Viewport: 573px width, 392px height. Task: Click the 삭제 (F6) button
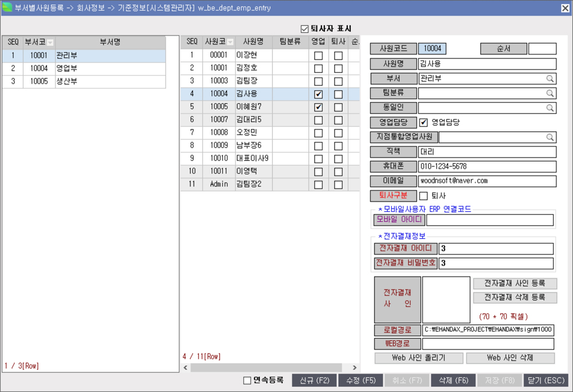point(453,381)
